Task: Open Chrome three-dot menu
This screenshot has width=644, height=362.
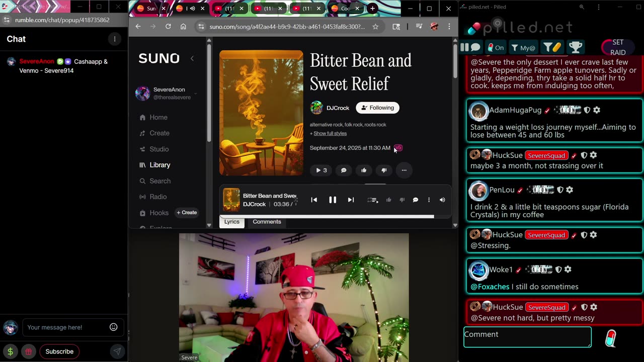Action: pos(449,27)
